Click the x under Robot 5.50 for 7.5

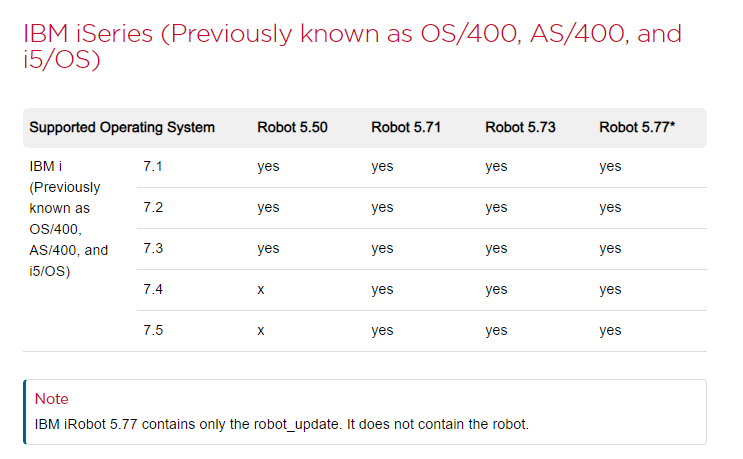click(x=261, y=331)
